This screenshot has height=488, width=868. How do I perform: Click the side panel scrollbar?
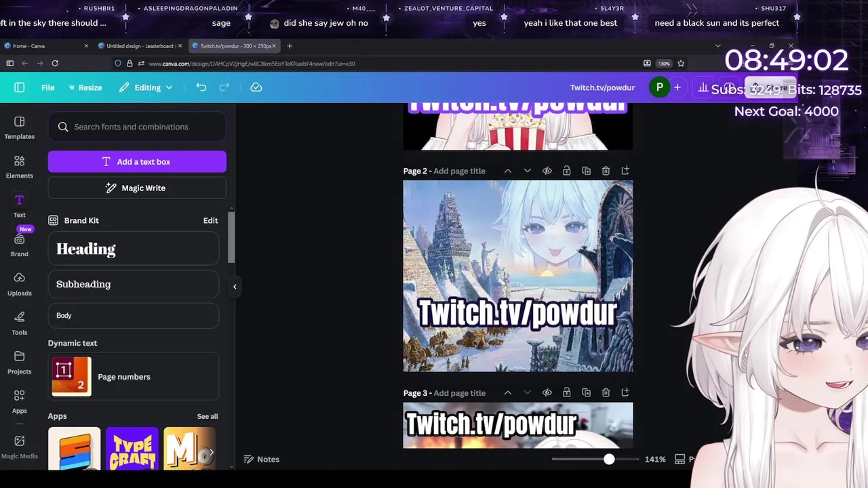point(231,237)
